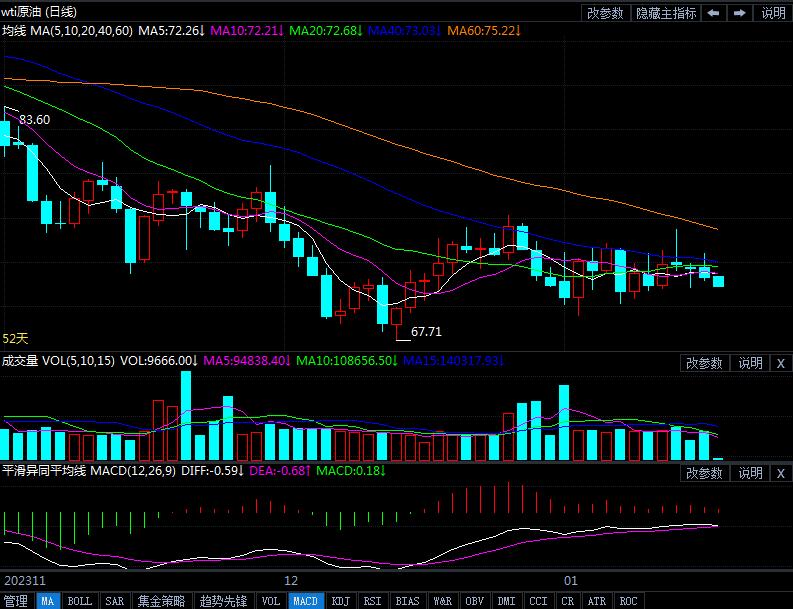Click the MA10:72.21 value label
793x609 pixels.
click(x=247, y=31)
